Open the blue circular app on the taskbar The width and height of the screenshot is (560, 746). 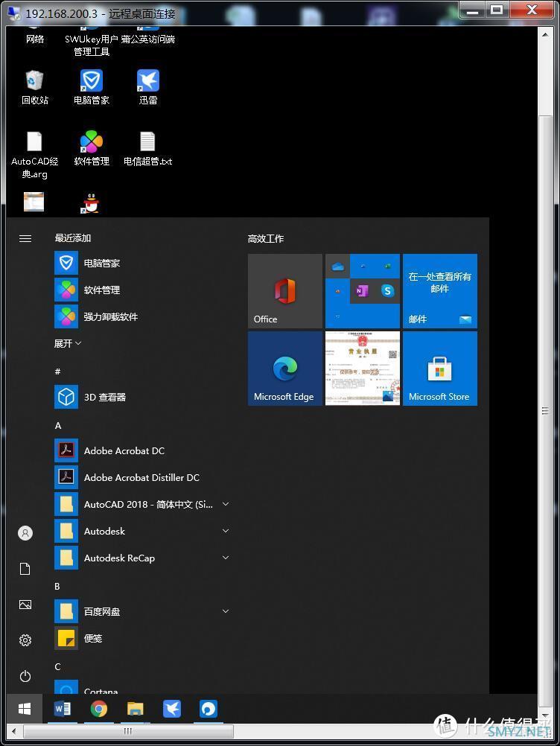click(x=208, y=709)
